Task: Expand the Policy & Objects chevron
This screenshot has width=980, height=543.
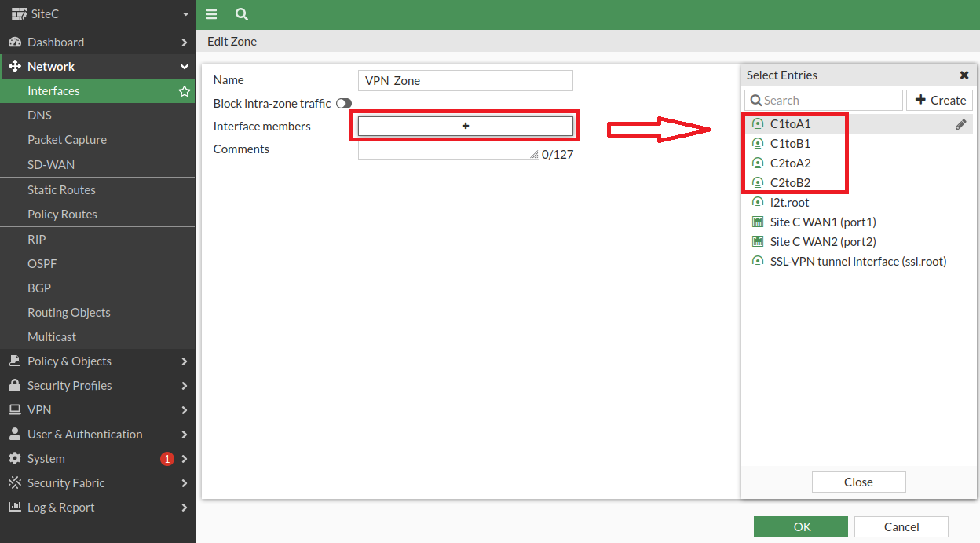Action: click(x=185, y=361)
